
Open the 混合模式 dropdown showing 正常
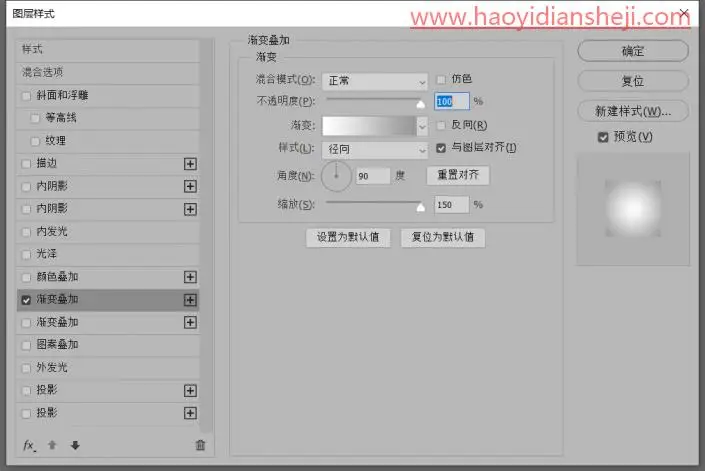[375, 81]
